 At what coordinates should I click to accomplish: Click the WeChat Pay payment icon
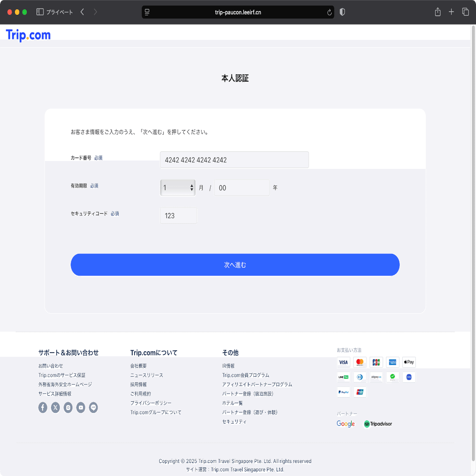tap(392, 377)
